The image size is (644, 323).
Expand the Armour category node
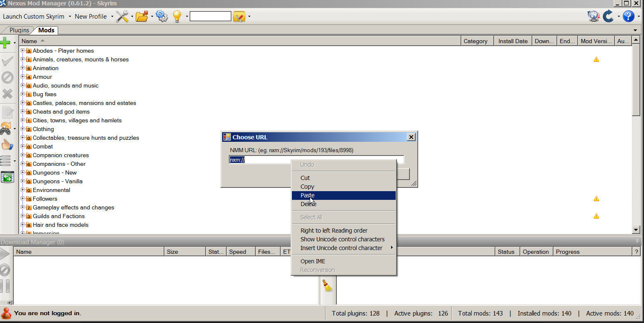(x=23, y=77)
